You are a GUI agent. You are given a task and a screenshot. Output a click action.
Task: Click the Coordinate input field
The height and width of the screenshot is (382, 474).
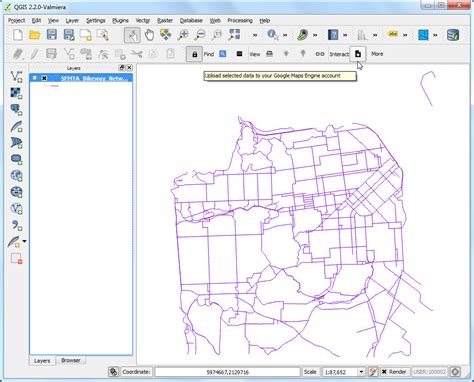[x=227, y=372]
